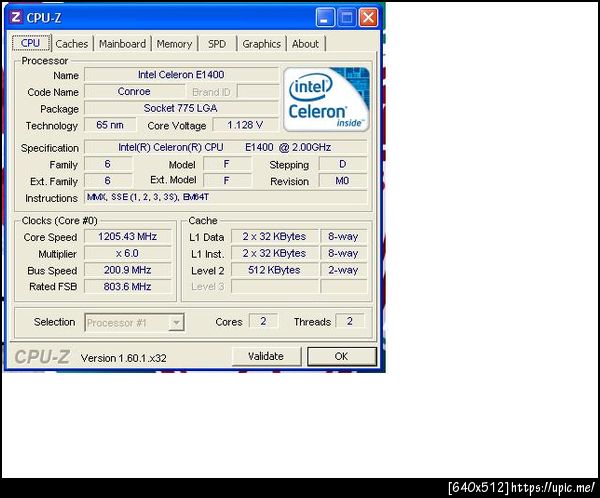The width and height of the screenshot is (600, 498).
Task: Click the Instructions field 'MMX, SSE'
Action: (x=225, y=197)
